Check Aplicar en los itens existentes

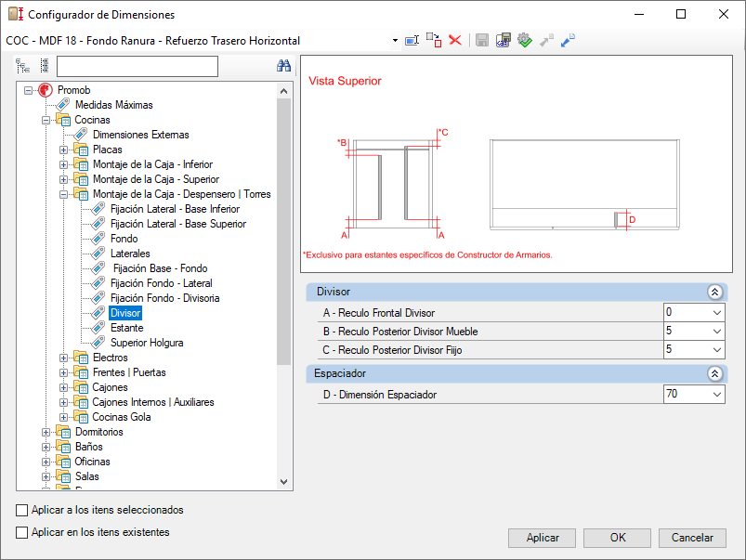click(22, 532)
